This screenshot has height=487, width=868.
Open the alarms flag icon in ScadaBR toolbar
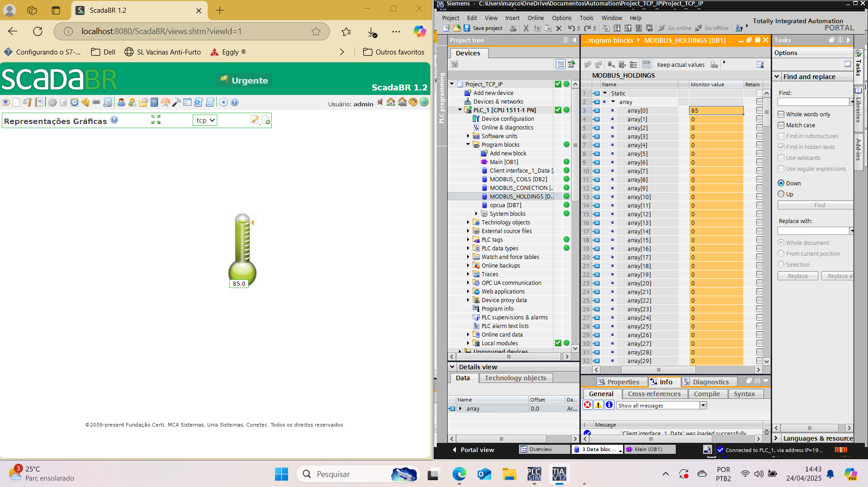pos(28,102)
